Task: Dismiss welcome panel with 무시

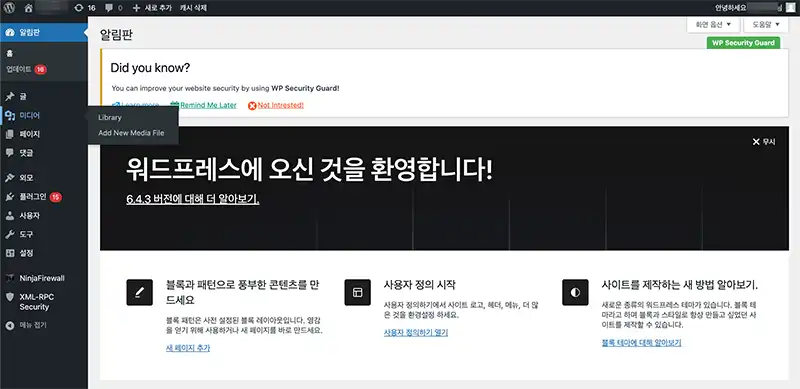Action: coord(764,142)
